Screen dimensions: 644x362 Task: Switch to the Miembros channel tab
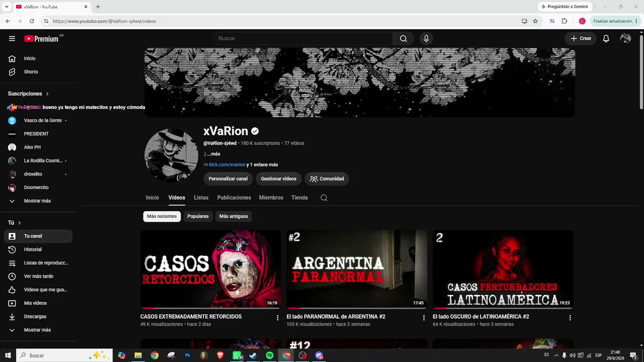pos(271,198)
